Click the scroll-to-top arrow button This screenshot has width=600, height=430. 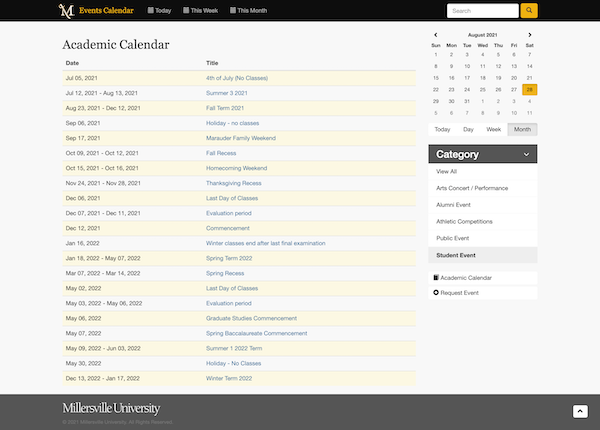(580, 411)
